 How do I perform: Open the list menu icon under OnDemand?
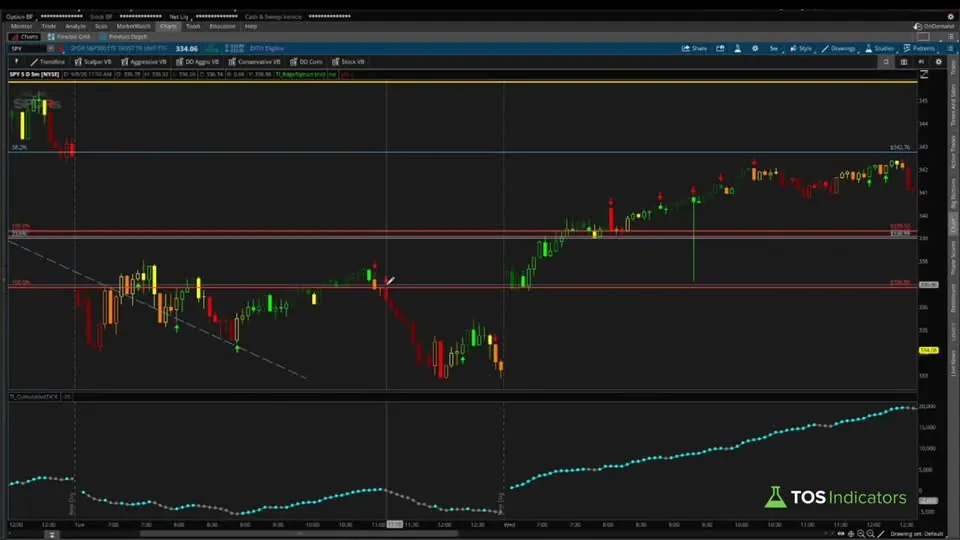(x=950, y=37)
